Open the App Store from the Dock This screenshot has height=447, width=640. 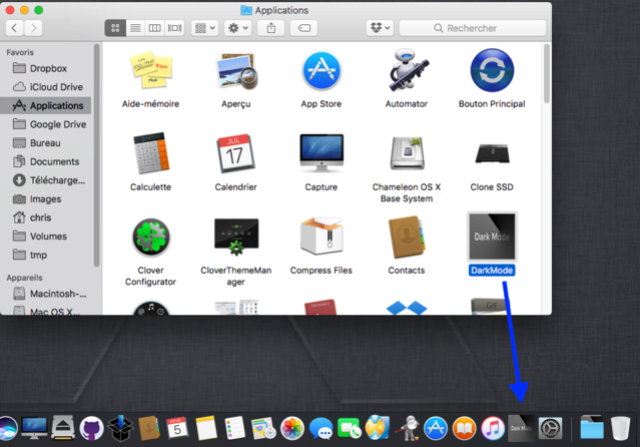click(x=436, y=429)
